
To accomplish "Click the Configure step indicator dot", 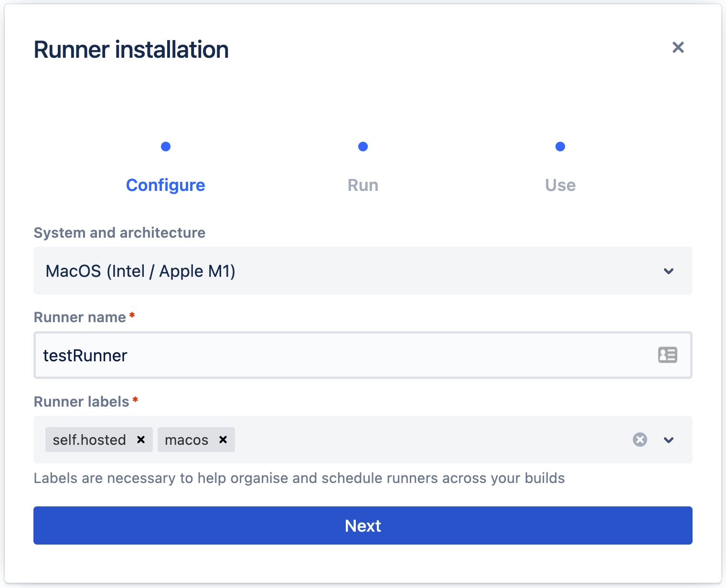I will tap(165, 147).
